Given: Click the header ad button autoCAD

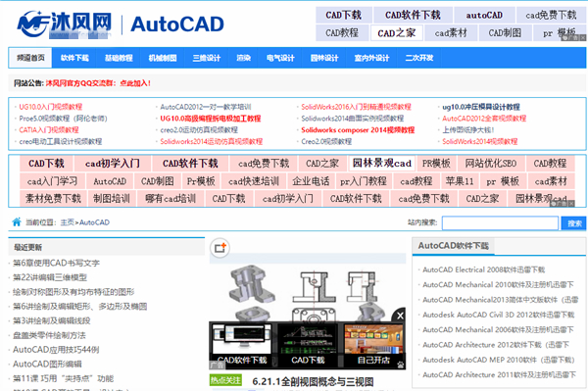Looking at the screenshot, I should pos(484,15).
